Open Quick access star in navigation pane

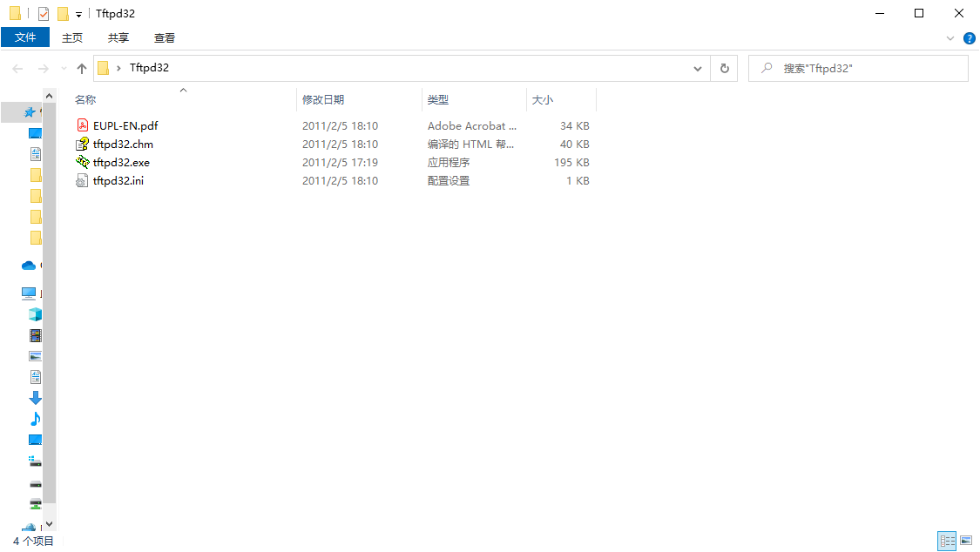[30, 112]
